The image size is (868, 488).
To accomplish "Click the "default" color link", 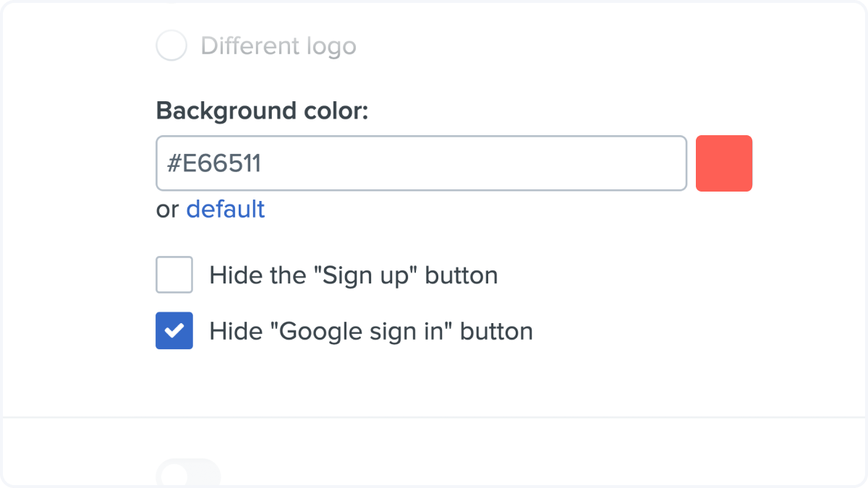I will (225, 209).
